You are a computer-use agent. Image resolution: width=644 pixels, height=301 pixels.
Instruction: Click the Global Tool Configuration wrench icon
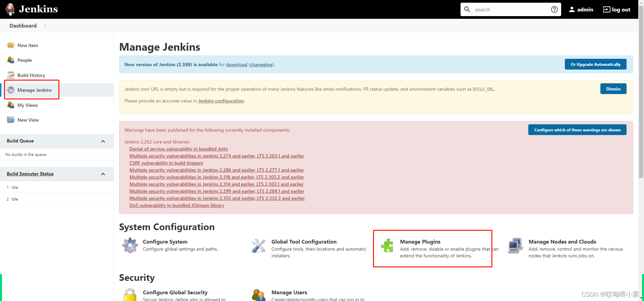pos(259,246)
